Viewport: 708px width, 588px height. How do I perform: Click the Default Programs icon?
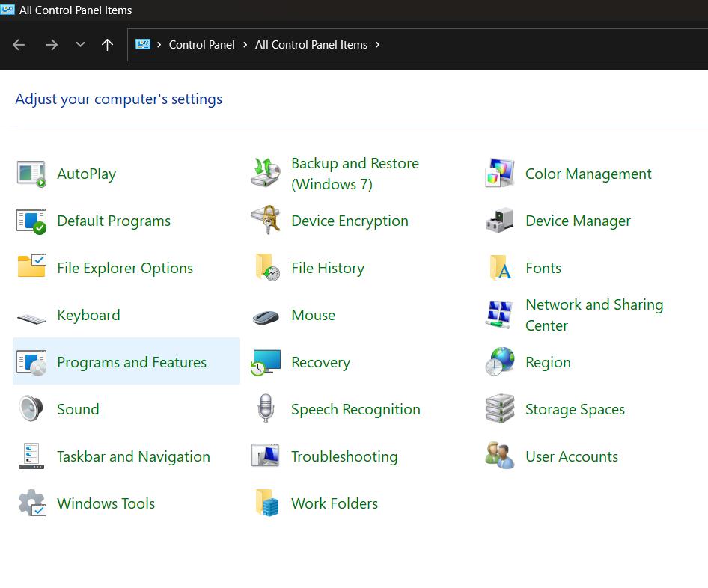pyautogui.click(x=31, y=221)
